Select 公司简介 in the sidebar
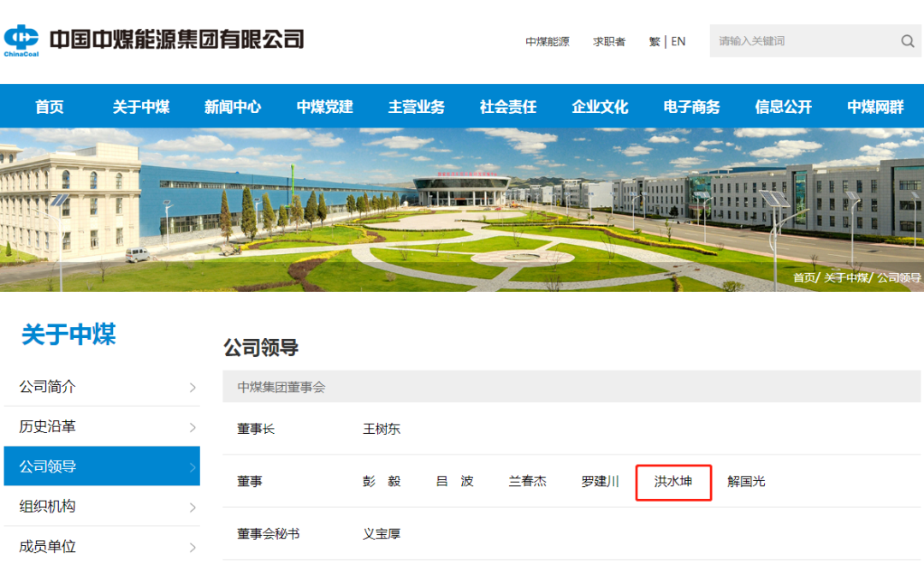Image resolution: width=924 pixels, height=564 pixels. (x=102, y=387)
